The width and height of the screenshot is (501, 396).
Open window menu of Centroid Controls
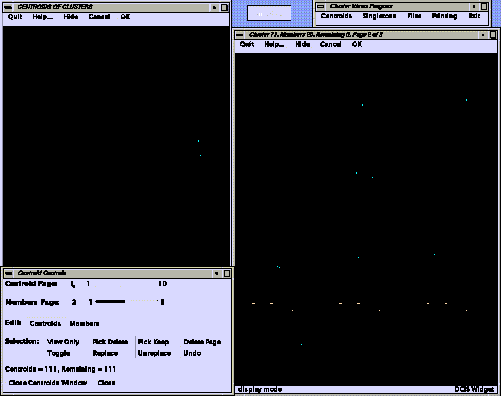pyautogui.click(x=8, y=273)
